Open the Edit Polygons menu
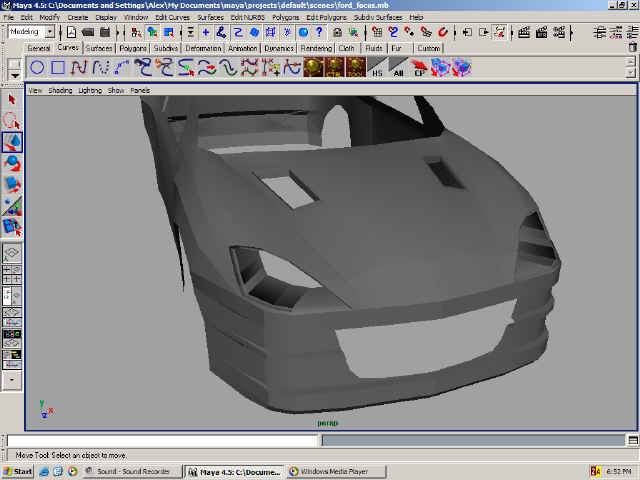This screenshot has width=640, height=480. coord(326,17)
